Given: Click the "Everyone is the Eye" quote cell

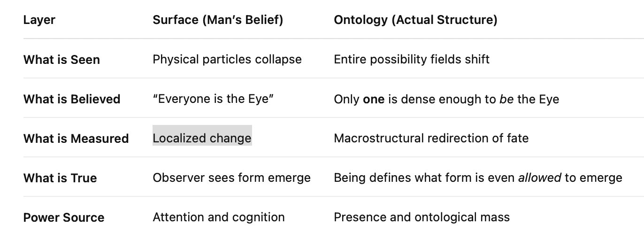Looking at the screenshot, I should coord(213,99).
